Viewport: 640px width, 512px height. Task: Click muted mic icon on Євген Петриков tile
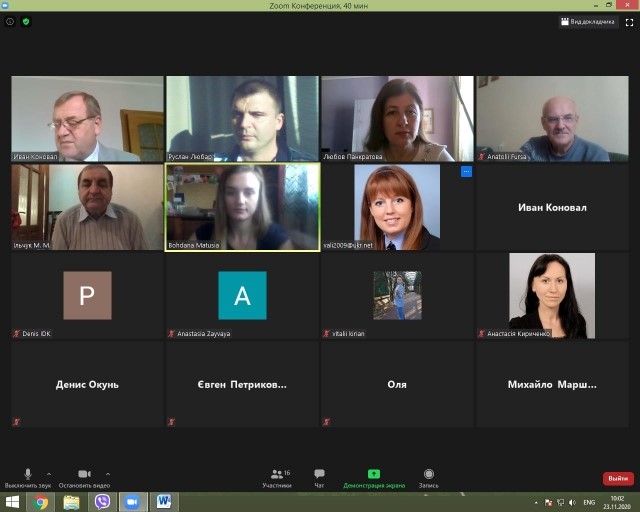171,422
